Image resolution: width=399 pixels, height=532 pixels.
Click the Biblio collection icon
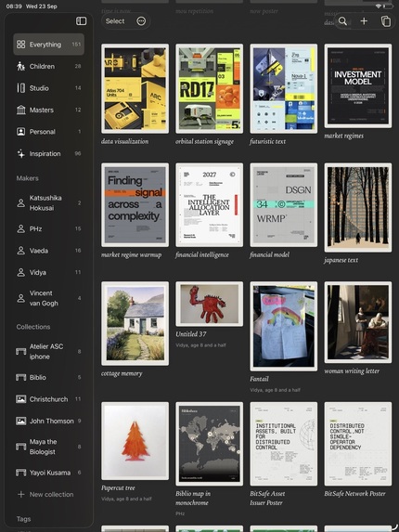21,377
